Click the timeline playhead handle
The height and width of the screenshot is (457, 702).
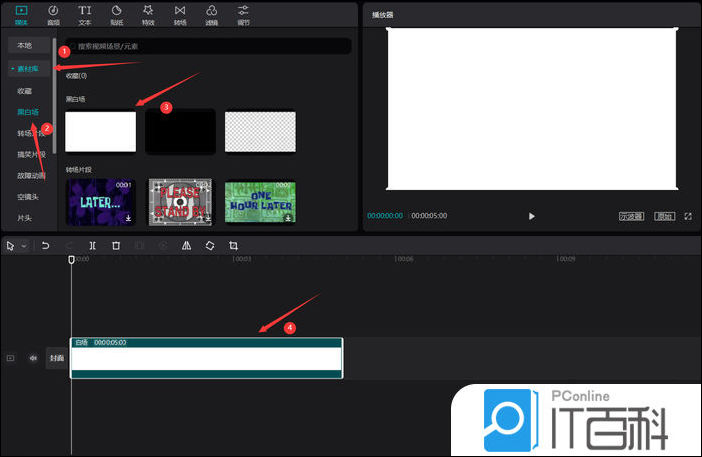(71, 259)
